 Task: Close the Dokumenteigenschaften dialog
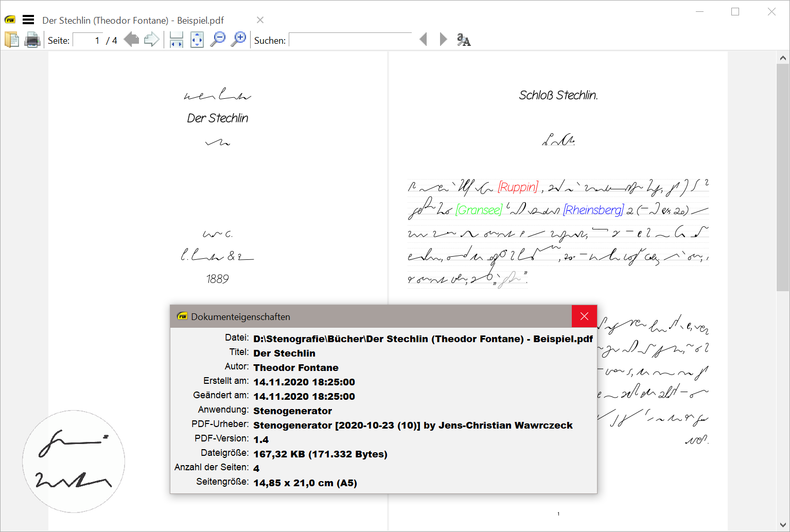point(584,316)
